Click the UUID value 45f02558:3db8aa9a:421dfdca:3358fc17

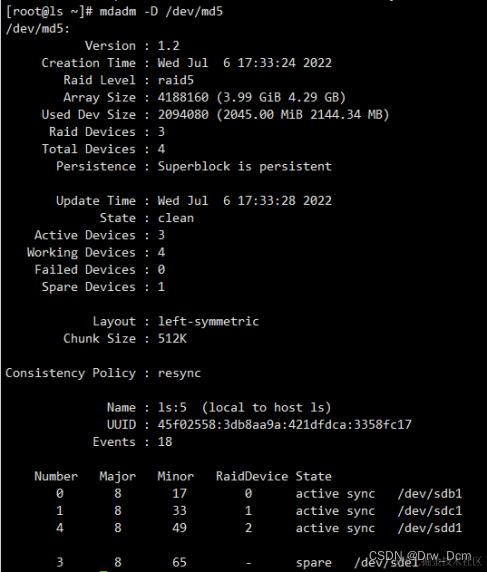click(x=285, y=425)
